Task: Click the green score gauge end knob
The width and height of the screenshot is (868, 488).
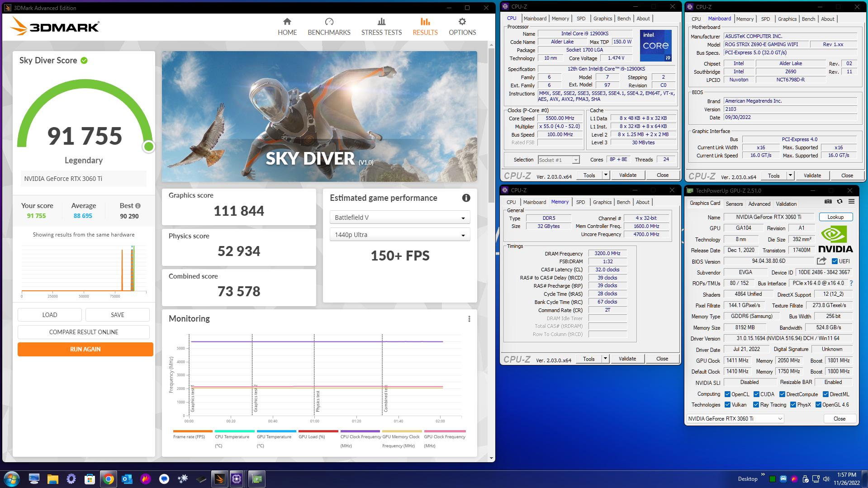Action: 148,147
